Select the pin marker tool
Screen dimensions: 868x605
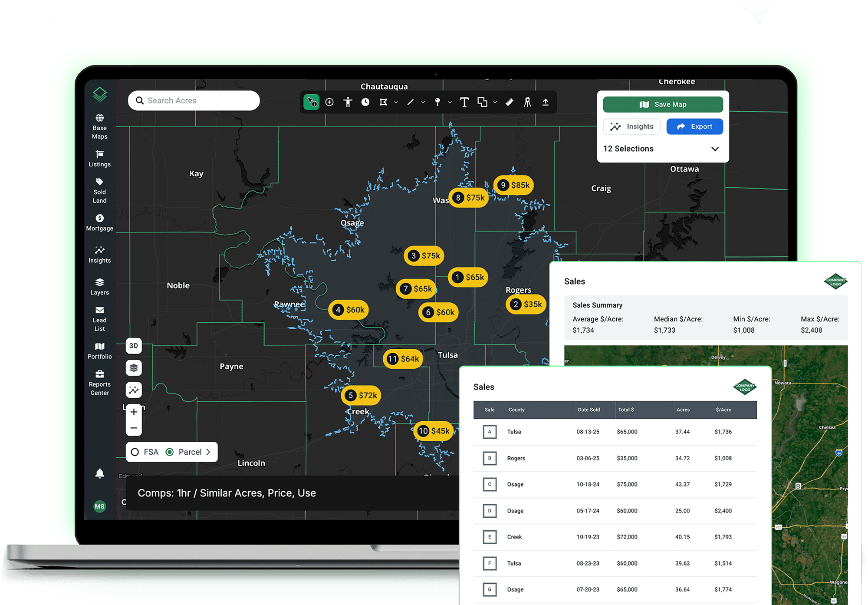click(x=437, y=102)
